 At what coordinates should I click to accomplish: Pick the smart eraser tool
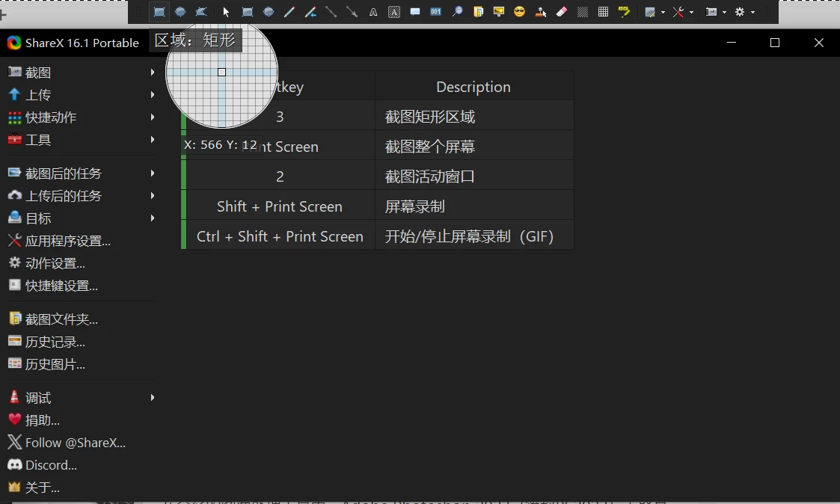[562, 12]
